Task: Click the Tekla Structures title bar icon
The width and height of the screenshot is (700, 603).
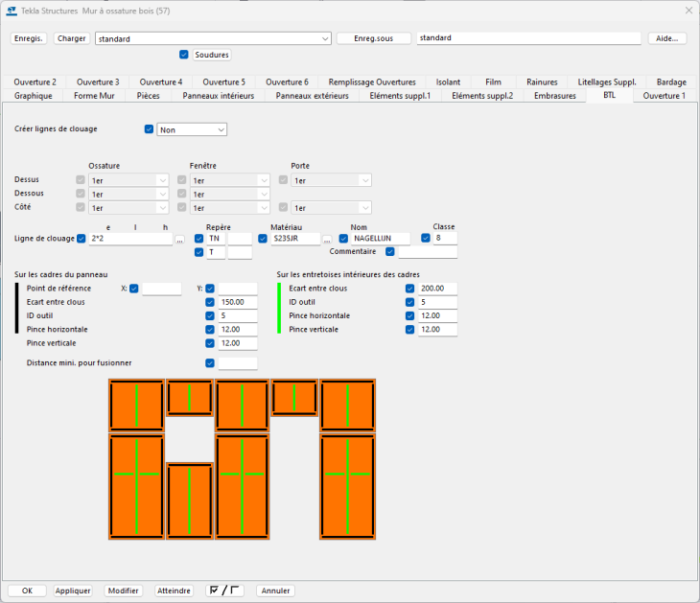Action: (x=12, y=11)
